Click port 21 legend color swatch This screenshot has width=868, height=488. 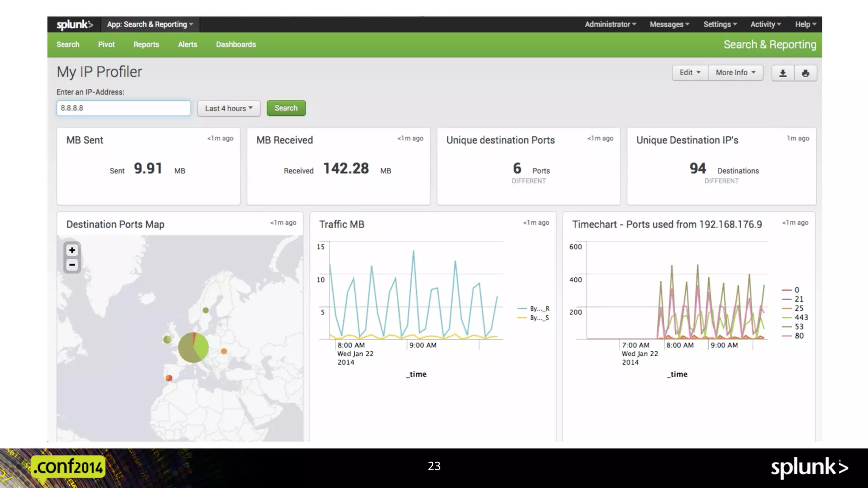(x=787, y=299)
